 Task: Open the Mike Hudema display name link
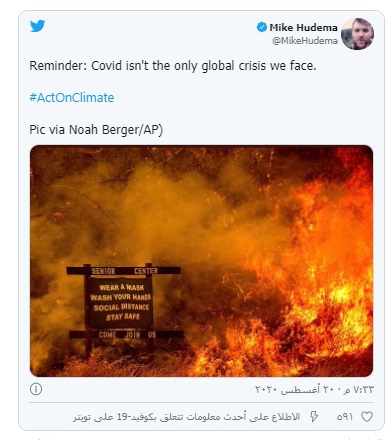click(303, 27)
